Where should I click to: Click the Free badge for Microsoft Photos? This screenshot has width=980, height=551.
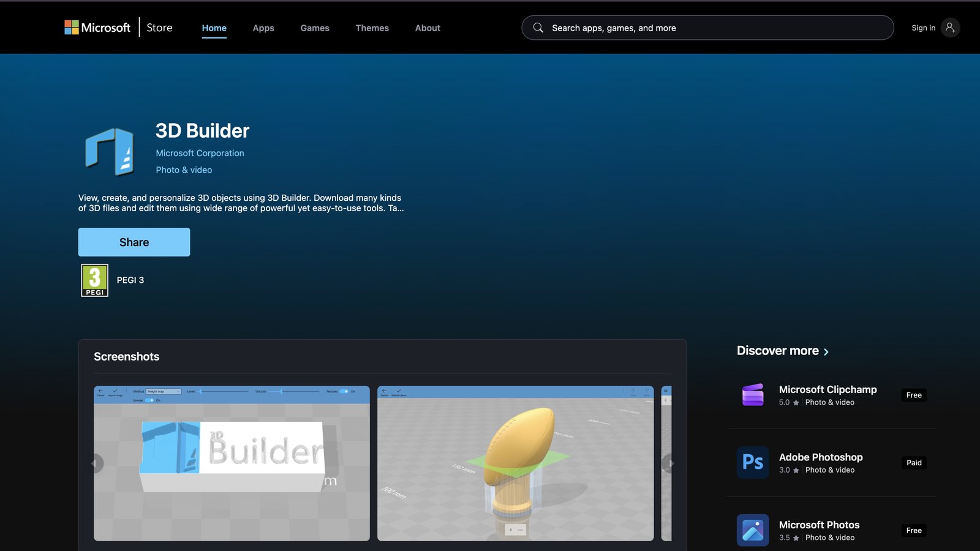pos(914,531)
